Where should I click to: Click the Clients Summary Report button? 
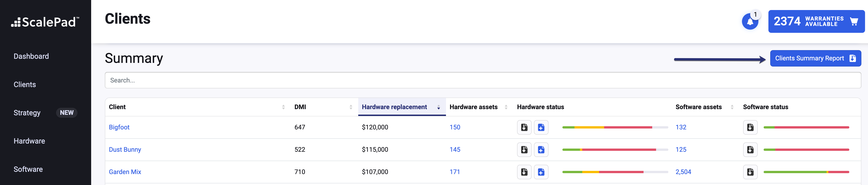815,58
